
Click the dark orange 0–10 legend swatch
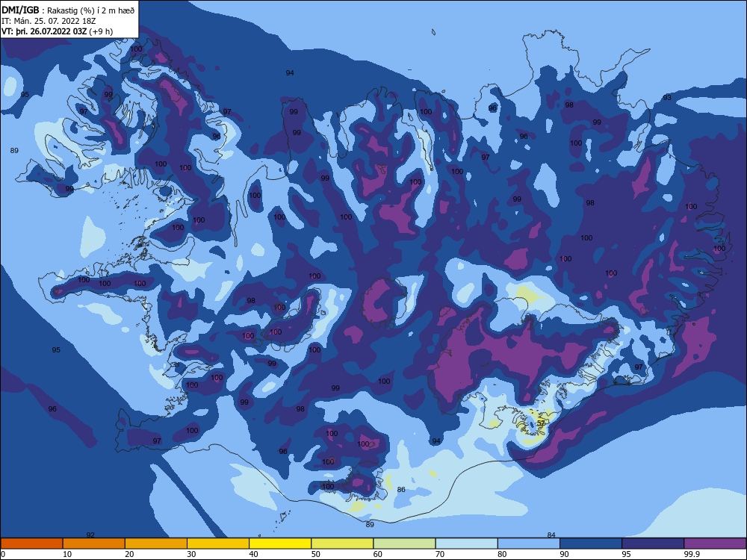click(x=31, y=544)
